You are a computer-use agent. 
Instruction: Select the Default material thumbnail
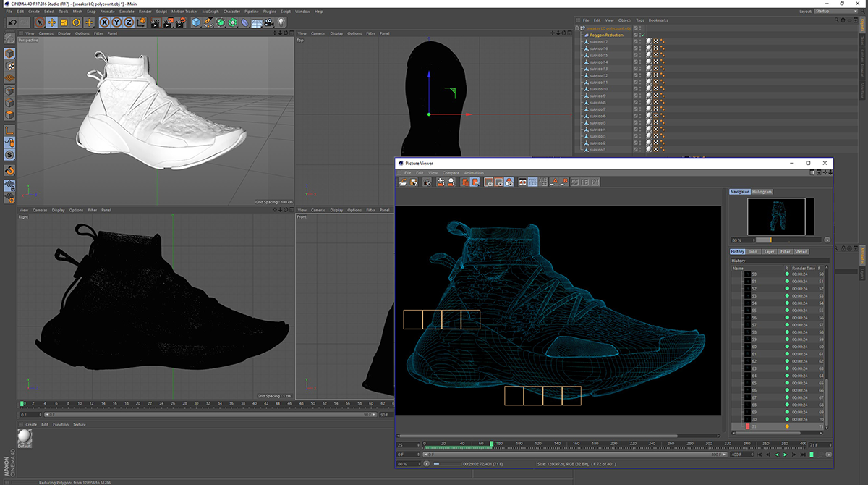23,438
